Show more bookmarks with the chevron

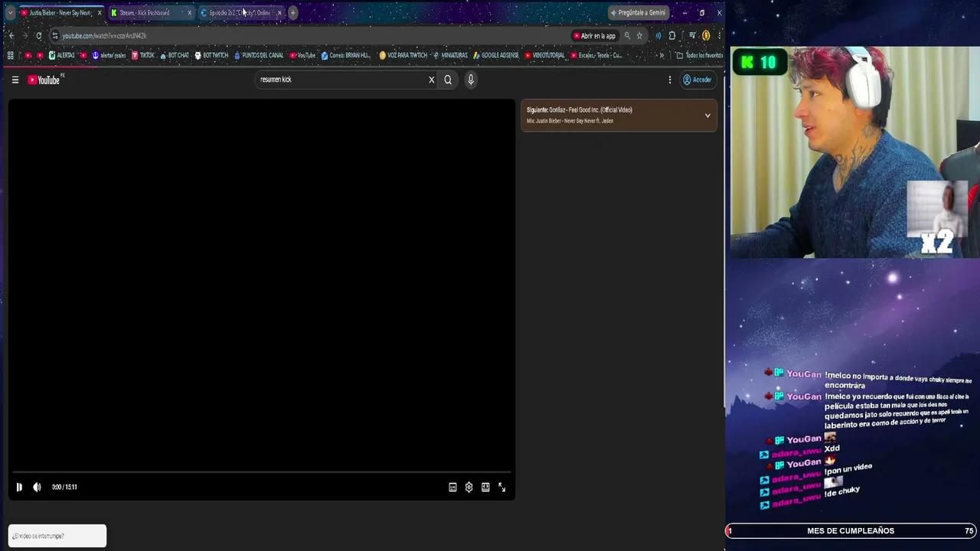[x=661, y=55]
